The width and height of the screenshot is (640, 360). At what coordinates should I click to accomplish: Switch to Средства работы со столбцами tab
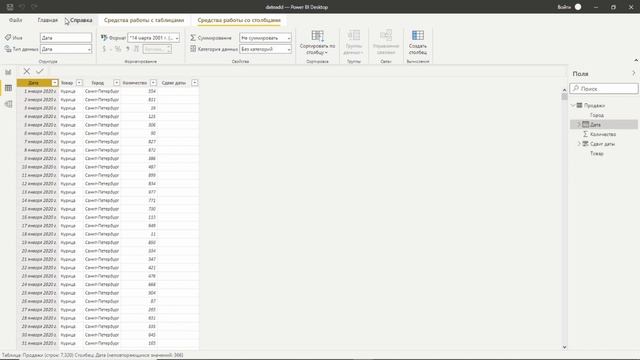tap(239, 20)
